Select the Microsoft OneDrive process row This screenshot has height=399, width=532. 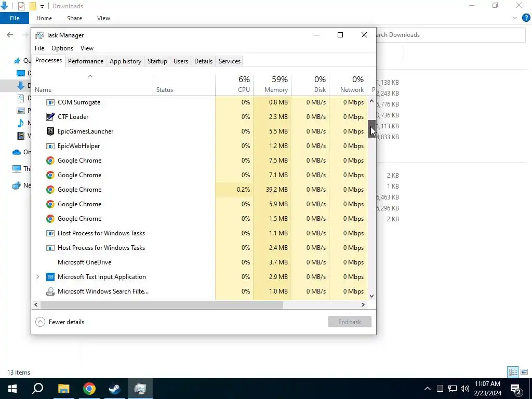(x=200, y=262)
